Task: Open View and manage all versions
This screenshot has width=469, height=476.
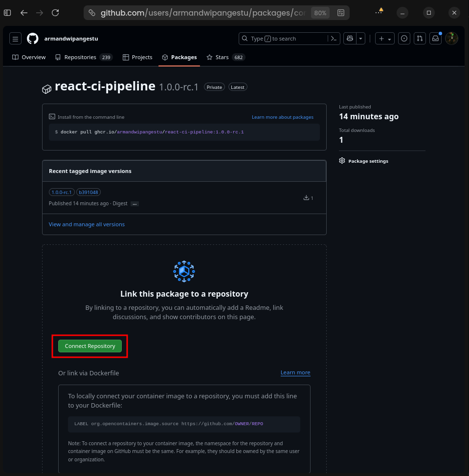Action: click(x=87, y=224)
